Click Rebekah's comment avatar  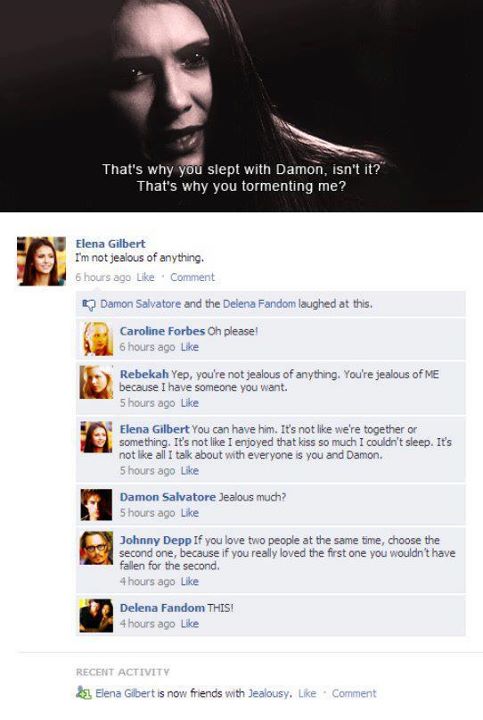[x=97, y=382]
